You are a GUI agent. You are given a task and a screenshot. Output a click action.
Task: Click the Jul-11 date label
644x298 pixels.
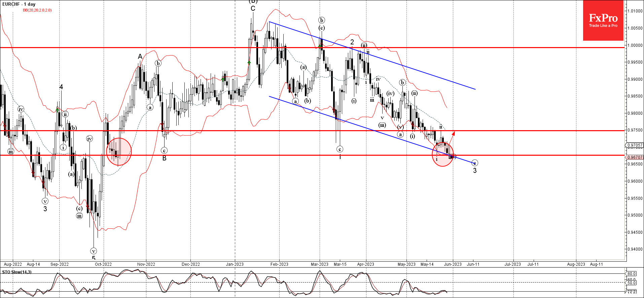(533, 264)
